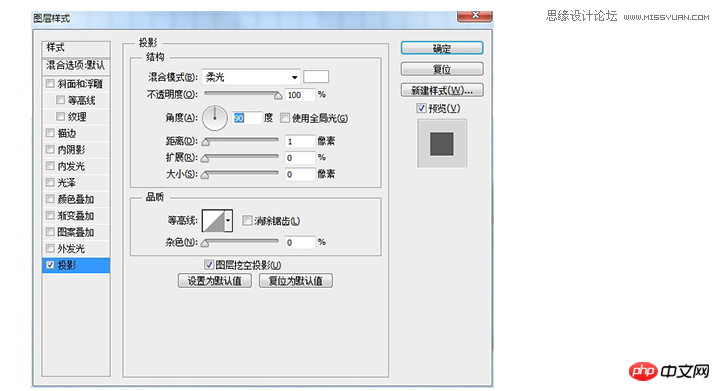Enable the 外发光 checkbox
720x391 pixels.
[x=50, y=249]
